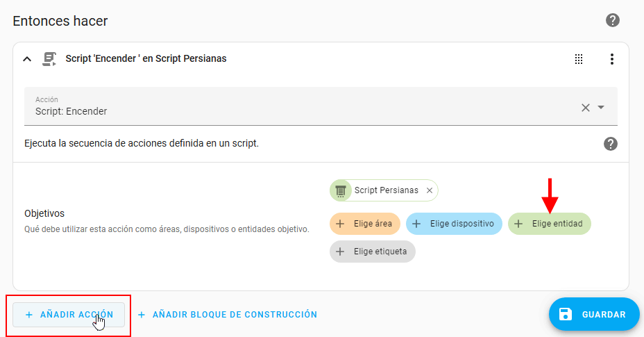The height and width of the screenshot is (337, 644).
Task: Click Elige entidad chip
Action: pos(550,224)
